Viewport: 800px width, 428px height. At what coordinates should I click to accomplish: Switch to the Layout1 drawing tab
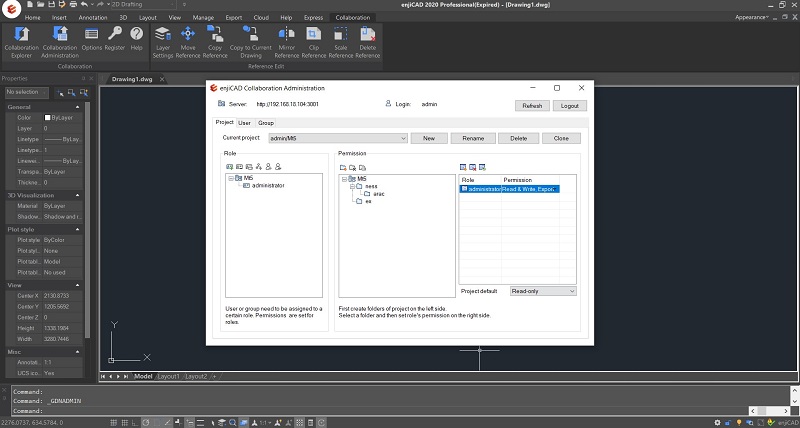click(168, 376)
